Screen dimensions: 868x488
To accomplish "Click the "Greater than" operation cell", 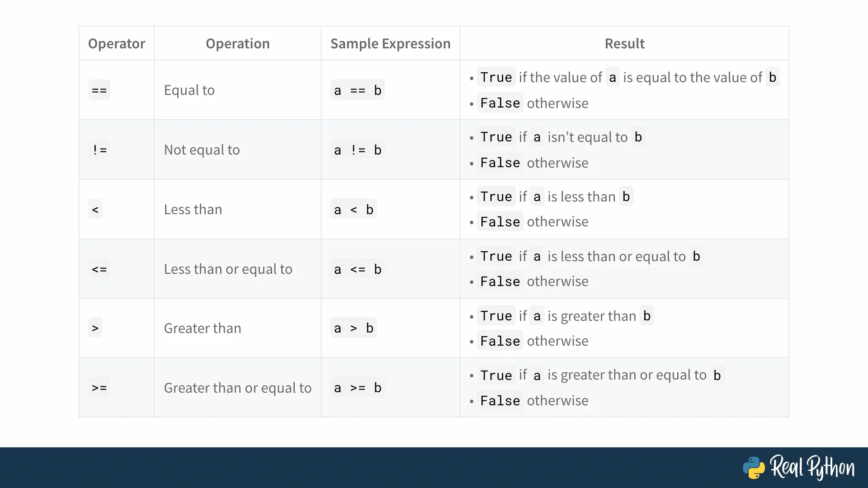I will (203, 328).
